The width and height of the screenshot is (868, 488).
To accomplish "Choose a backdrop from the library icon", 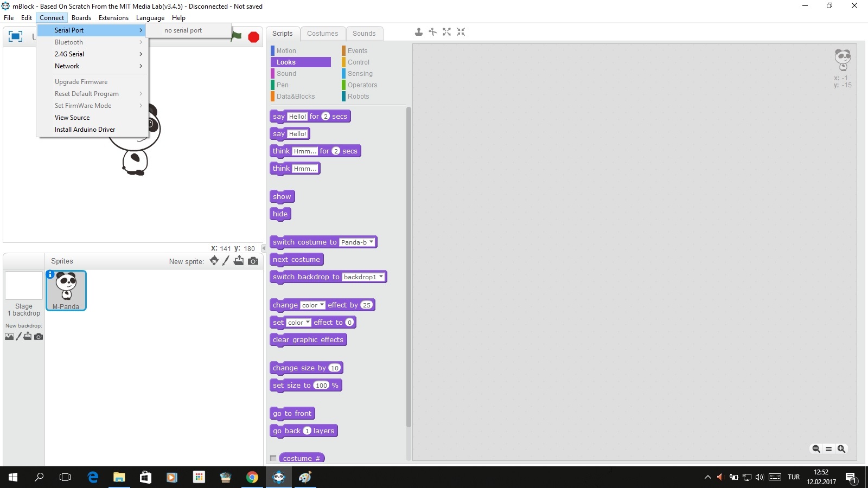I will 9,337.
